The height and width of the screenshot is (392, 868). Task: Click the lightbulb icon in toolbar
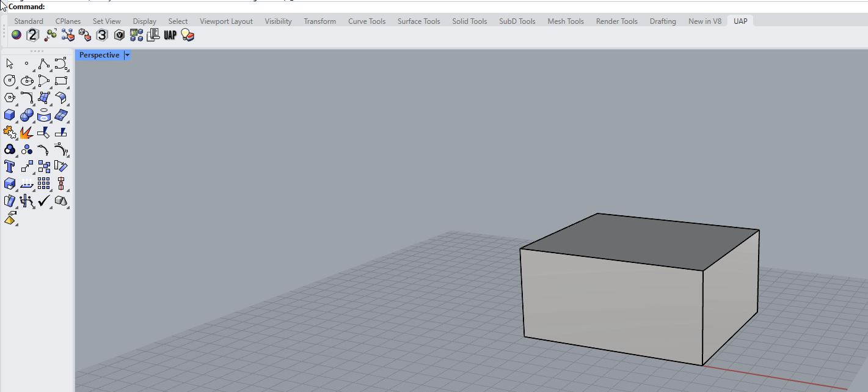point(188,35)
